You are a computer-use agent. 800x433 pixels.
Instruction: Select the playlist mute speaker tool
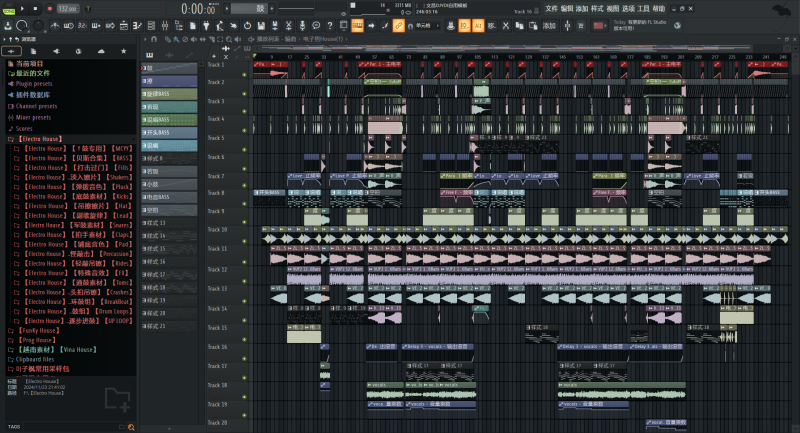click(194, 39)
